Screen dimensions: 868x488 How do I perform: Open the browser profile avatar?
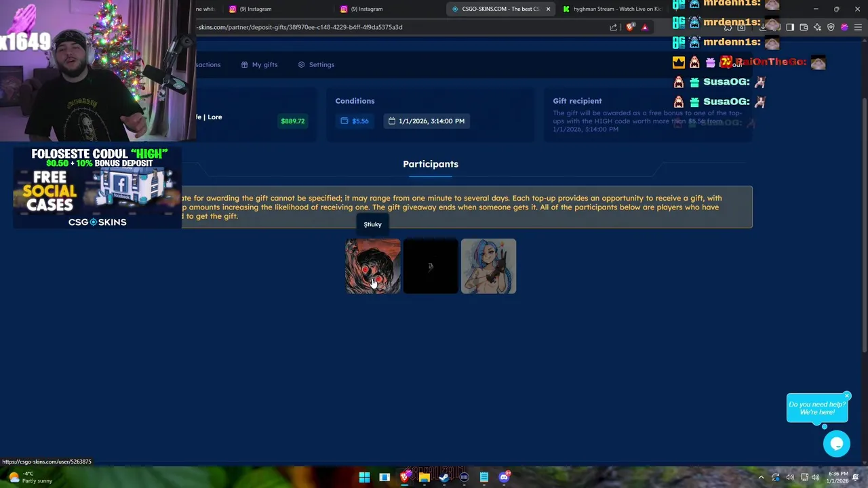point(844,27)
